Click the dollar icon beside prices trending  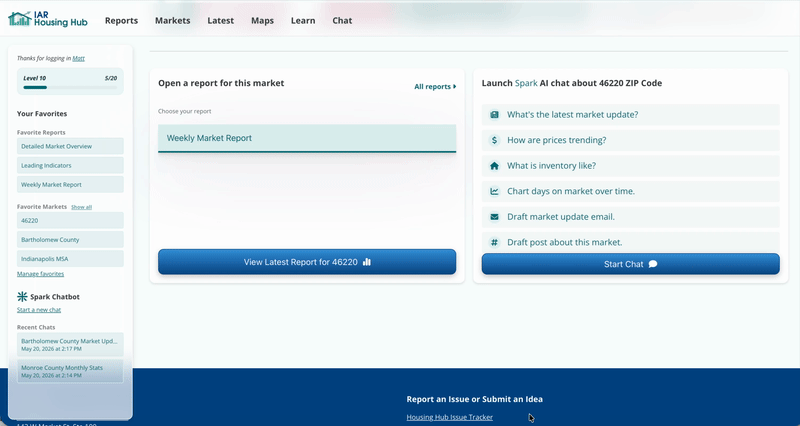coord(494,140)
